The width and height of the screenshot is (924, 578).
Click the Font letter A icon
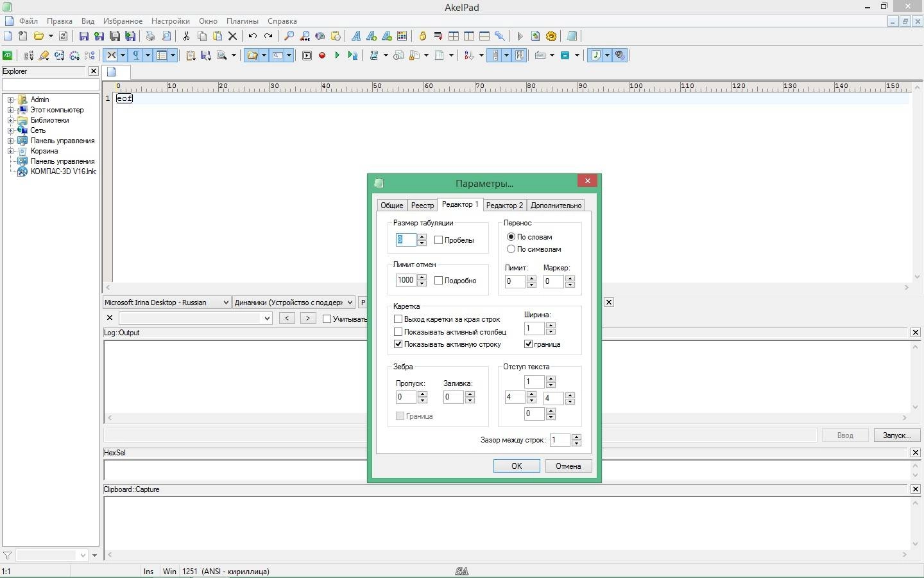click(x=356, y=36)
